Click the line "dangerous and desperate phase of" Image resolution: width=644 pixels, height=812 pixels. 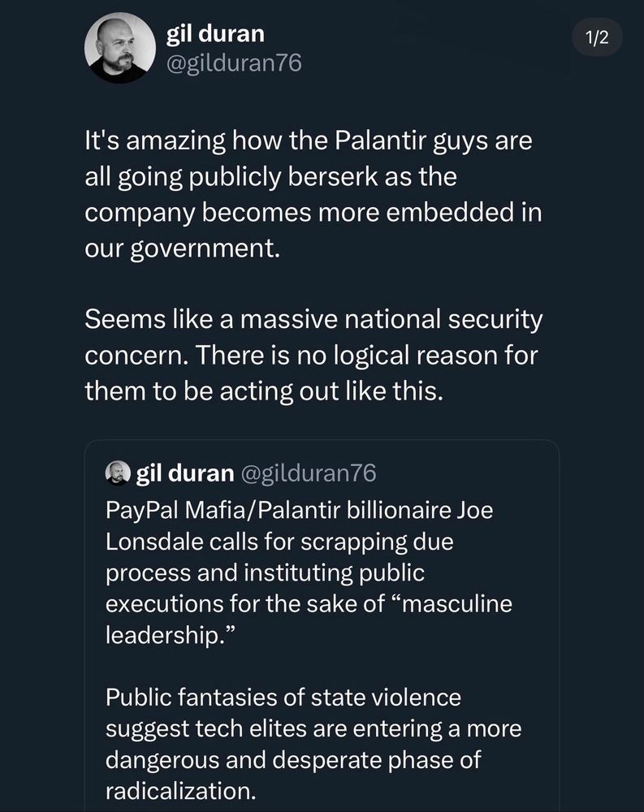293,759
